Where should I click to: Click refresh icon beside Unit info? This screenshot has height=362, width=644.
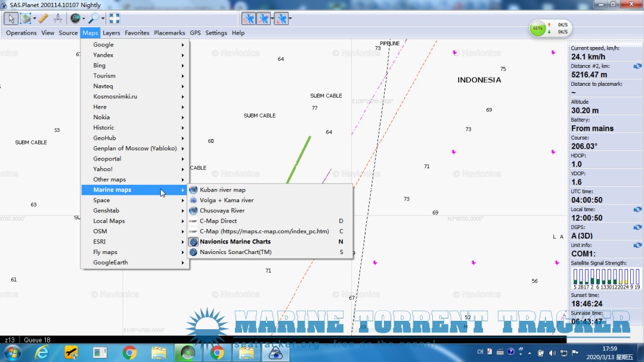click(x=637, y=245)
